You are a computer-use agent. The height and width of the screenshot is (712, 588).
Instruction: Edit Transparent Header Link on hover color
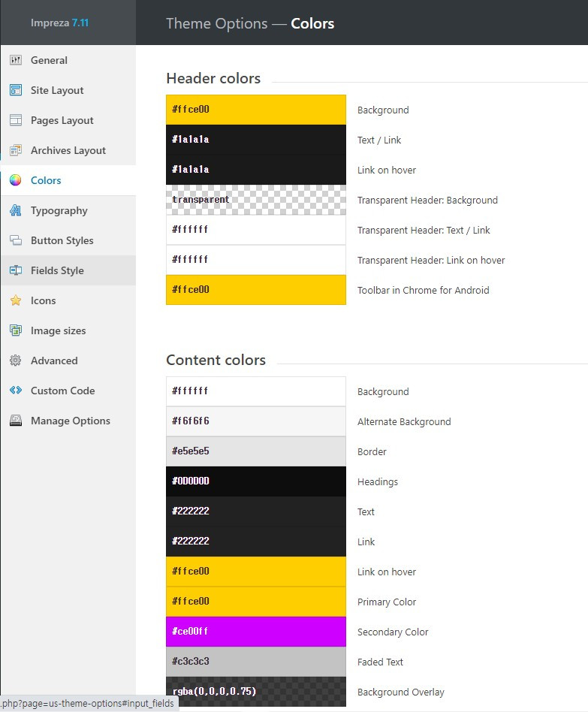[x=256, y=259]
